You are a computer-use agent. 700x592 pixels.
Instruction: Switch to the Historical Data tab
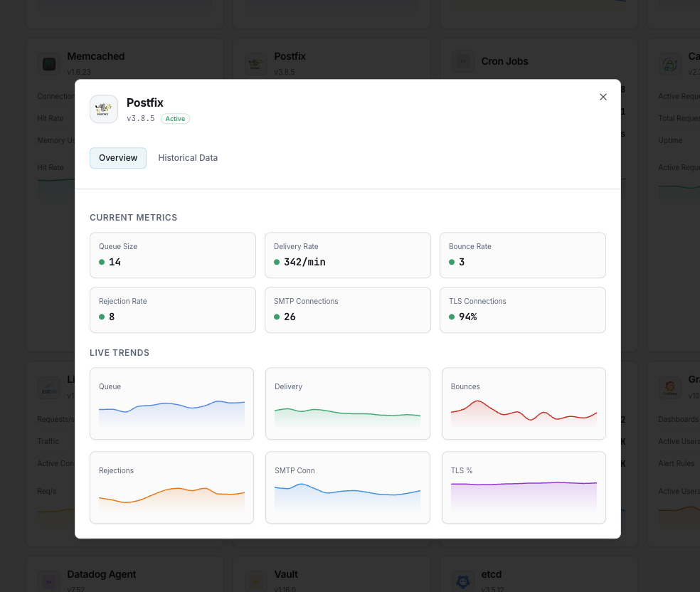[x=188, y=158]
